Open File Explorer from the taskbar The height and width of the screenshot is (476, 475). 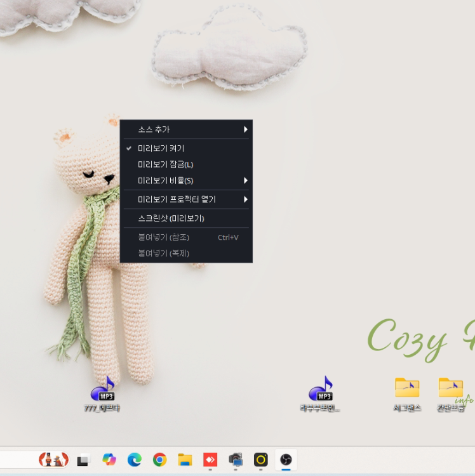click(x=185, y=459)
